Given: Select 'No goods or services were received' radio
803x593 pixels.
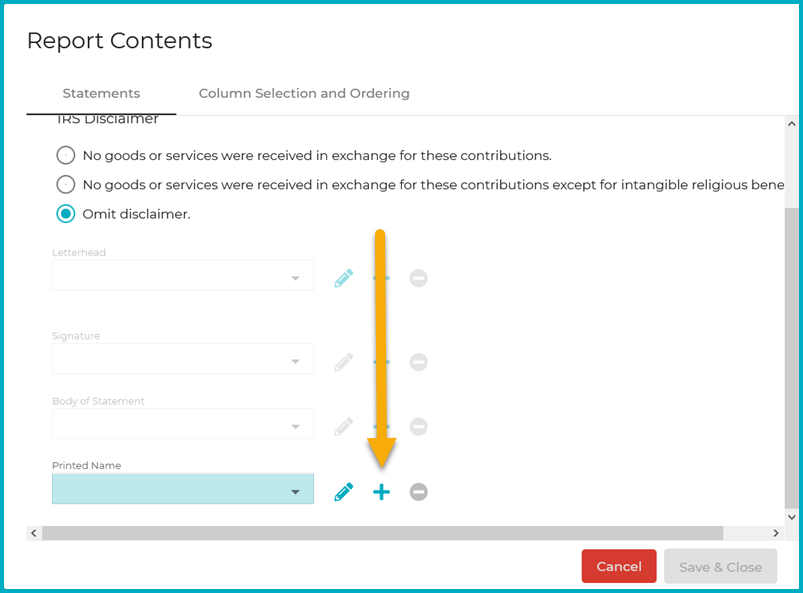Looking at the screenshot, I should [x=66, y=155].
